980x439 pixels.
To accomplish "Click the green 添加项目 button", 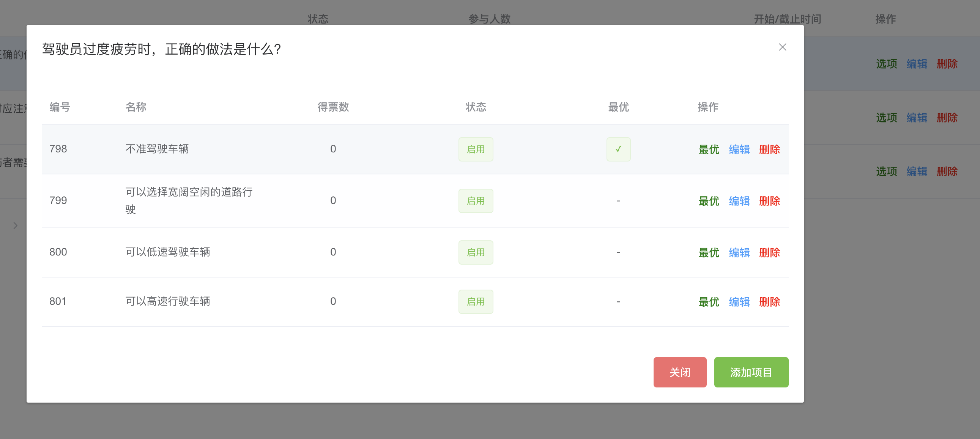I will pyautogui.click(x=751, y=372).
